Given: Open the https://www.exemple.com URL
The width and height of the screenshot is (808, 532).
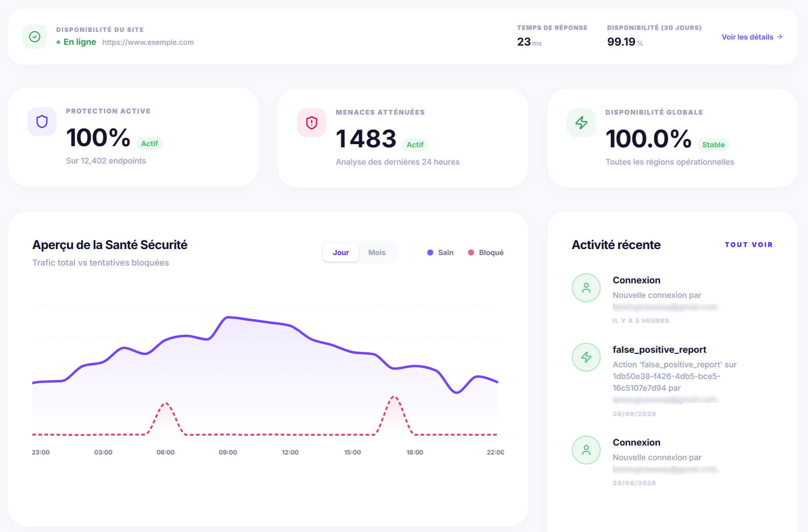Looking at the screenshot, I should pos(148,42).
